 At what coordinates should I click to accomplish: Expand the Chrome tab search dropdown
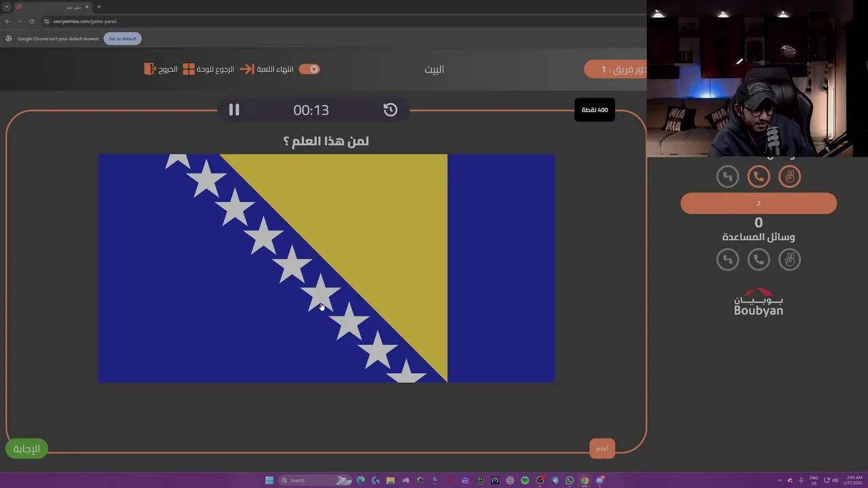(x=6, y=7)
